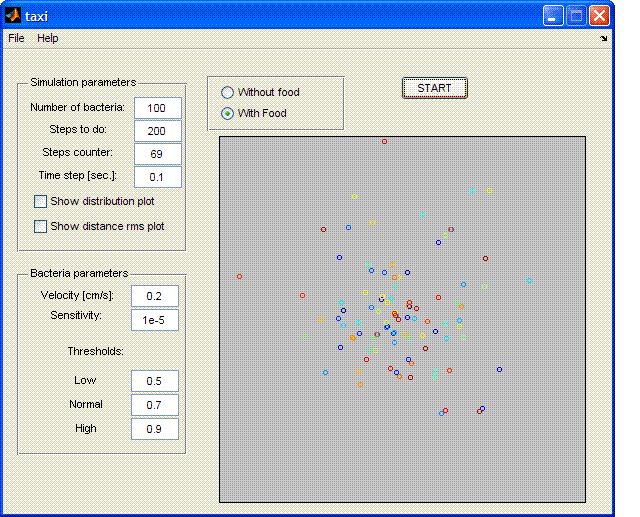This screenshot has width=640, height=517.
Task: Click the Sensitivity input field
Action: pos(155,320)
